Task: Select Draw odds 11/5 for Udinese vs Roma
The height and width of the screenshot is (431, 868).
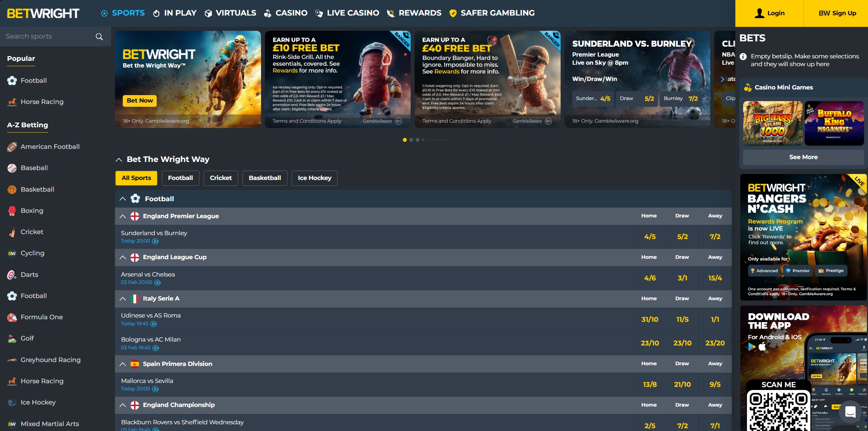Action: coord(682,319)
